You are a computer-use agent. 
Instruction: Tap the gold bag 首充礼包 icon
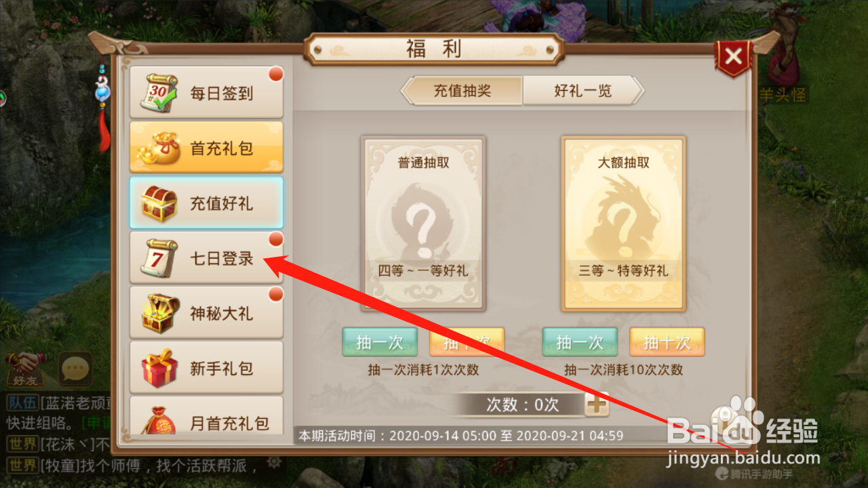coord(159,148)
